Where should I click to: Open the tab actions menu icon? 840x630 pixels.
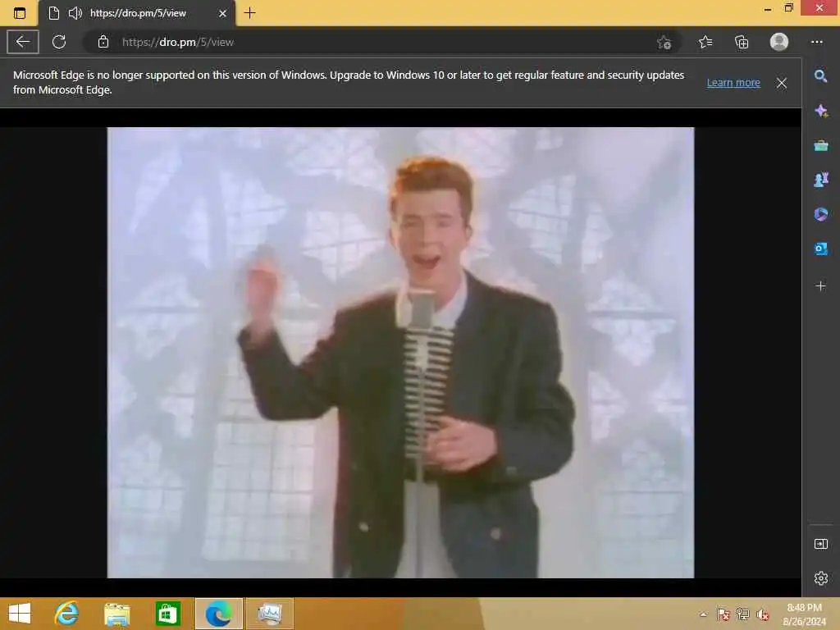pyautogui.click(x=20, y=13)
